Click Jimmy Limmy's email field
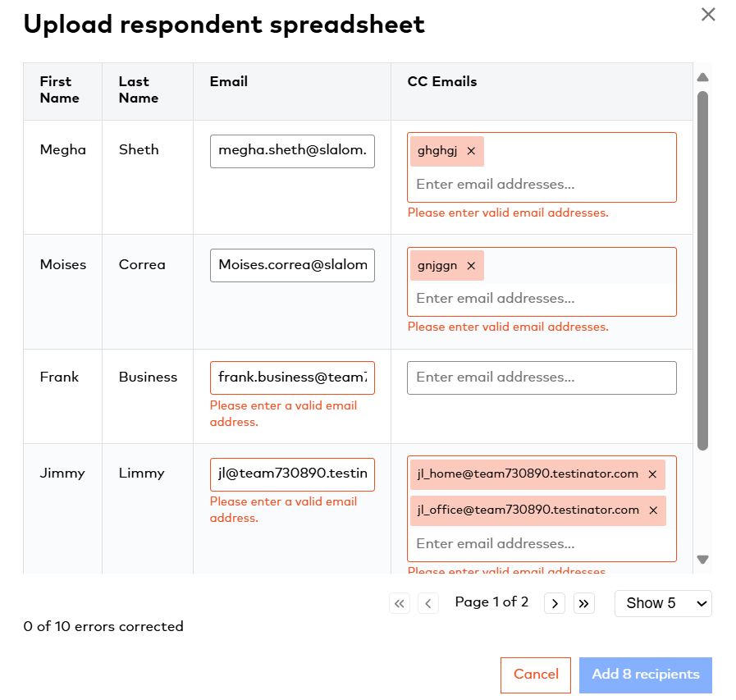Image resolution: width=736 pixels, height=700 pixels. (x=292, y=474)
